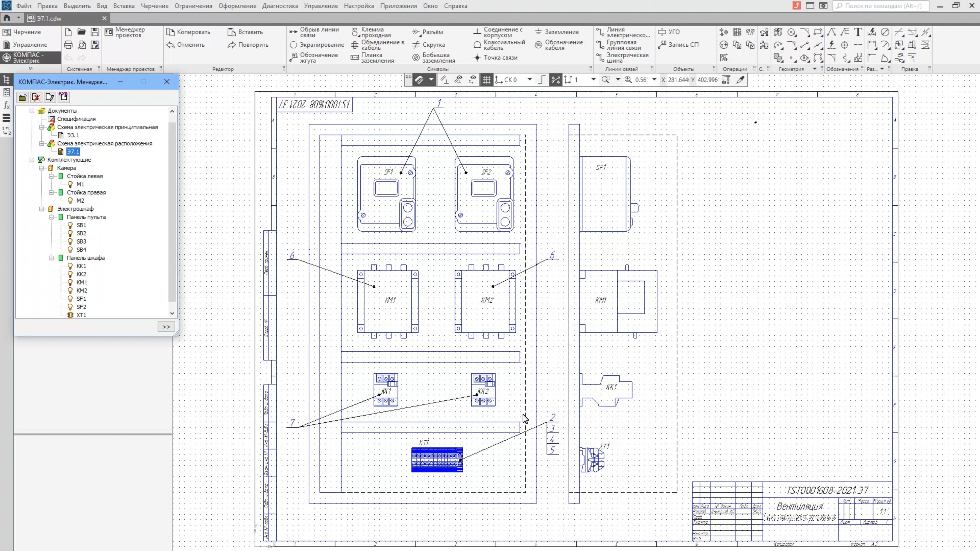Open the model tree icon on left sidebar
Screen dimensions: 980x551
(6, 80)
